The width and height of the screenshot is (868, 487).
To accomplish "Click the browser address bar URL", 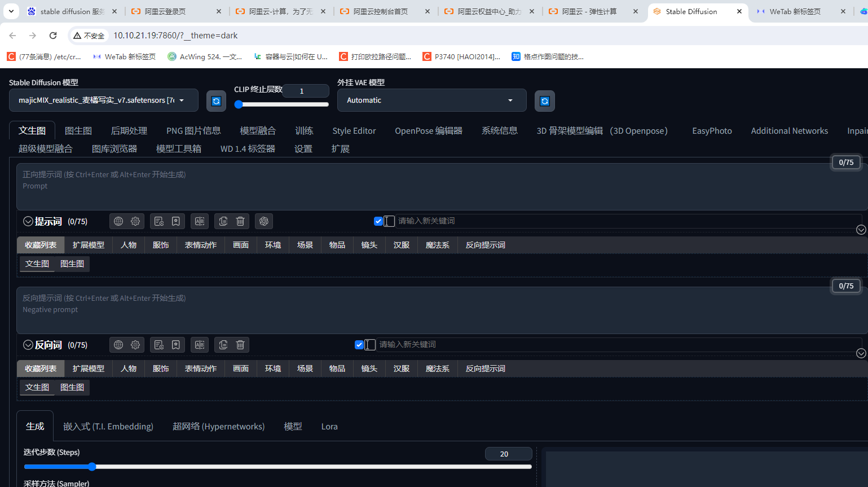I will 175,36.
